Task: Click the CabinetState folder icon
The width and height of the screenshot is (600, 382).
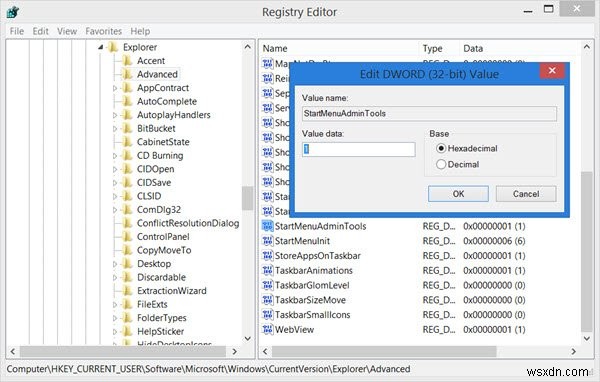Action: coord(127,142)
